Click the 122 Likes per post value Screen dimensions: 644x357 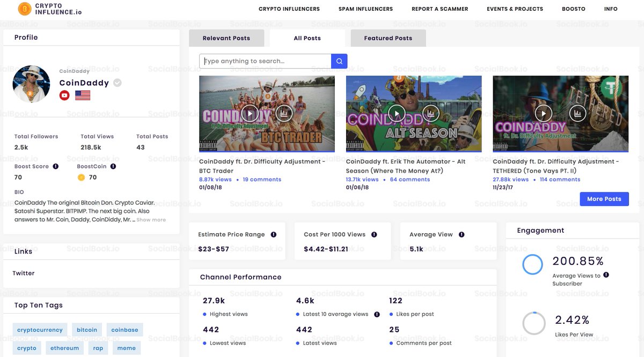(396, 301)
